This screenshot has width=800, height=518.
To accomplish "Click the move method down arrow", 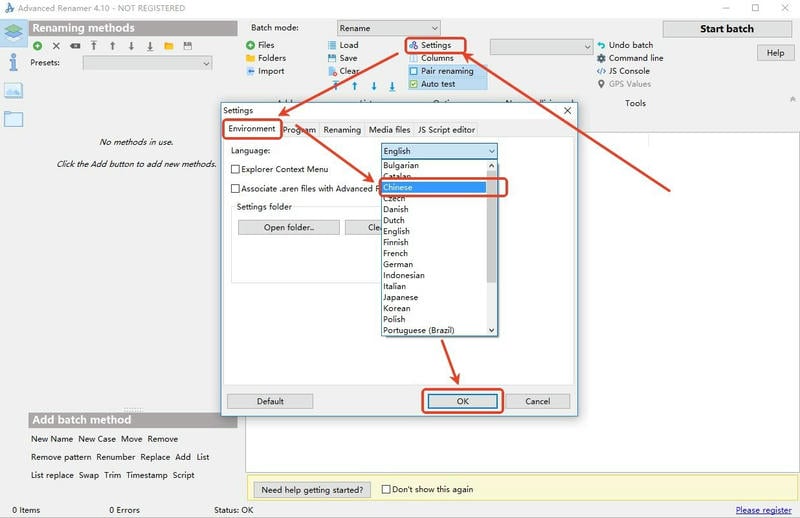I will click(x=131, y=46).
